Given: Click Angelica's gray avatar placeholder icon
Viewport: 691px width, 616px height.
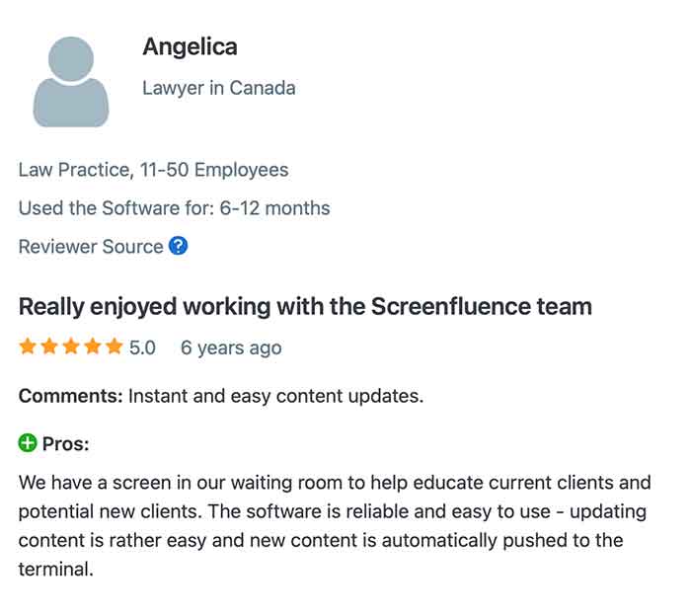Looking at the screenshot, I should point(71,82).
